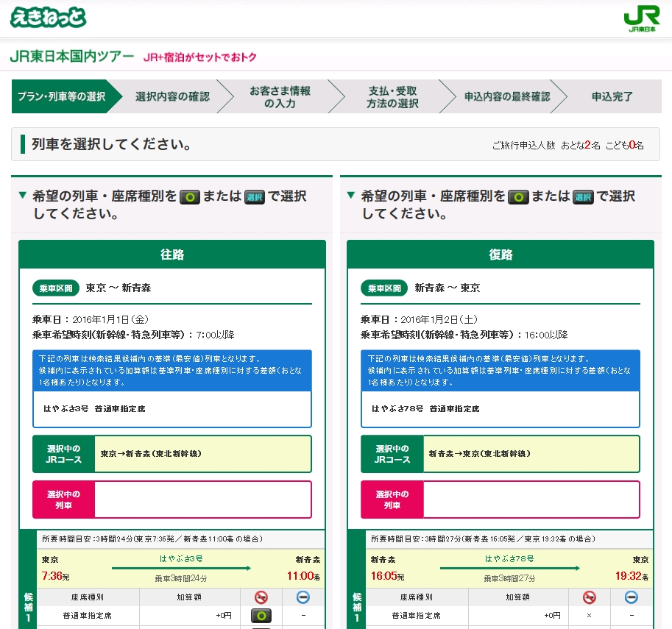Click the 東京→新青森(東北新幹線) JR course box
Screen dimensions: 672x629
tap(202, 454)
